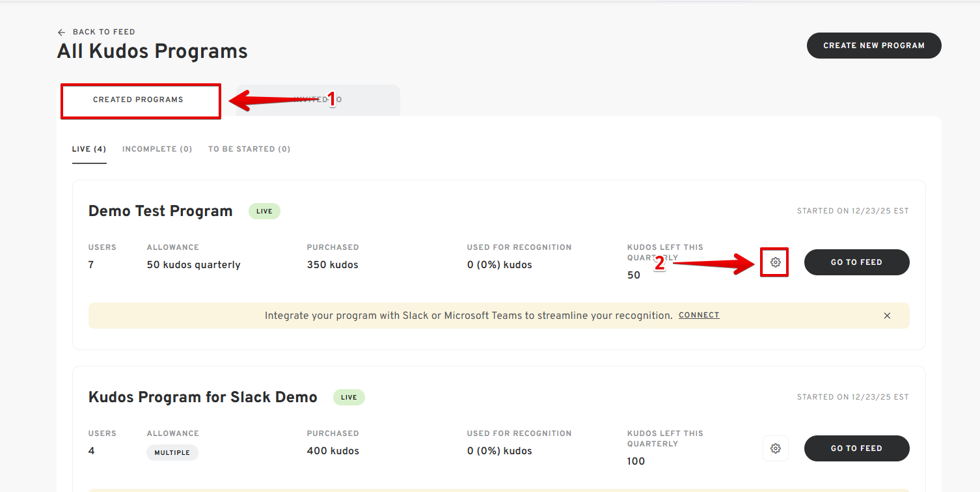
Task: Open the Kudos Program for Slack Demo title
Action: (202, 397)
